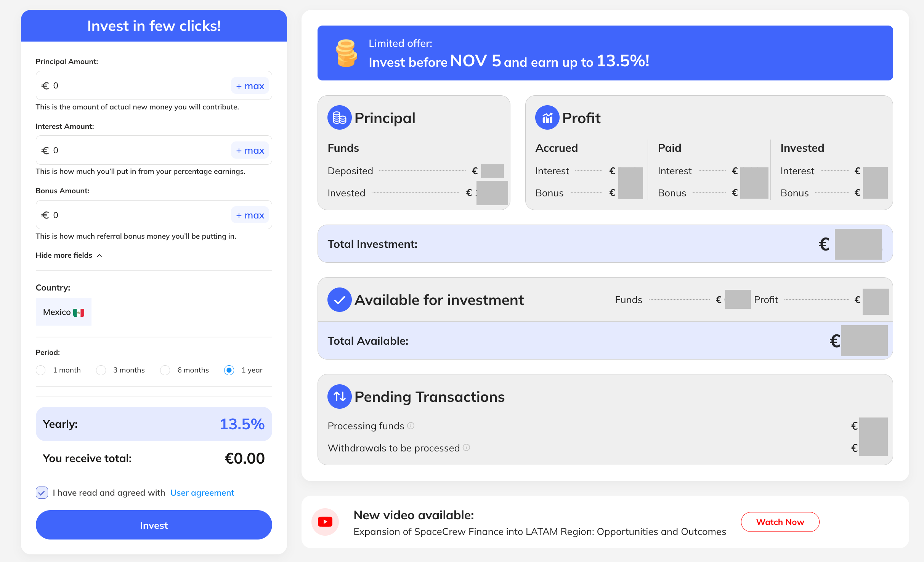Click the Watch Now button
Viewport: 924px width, 562px height.
click(780, 522)
